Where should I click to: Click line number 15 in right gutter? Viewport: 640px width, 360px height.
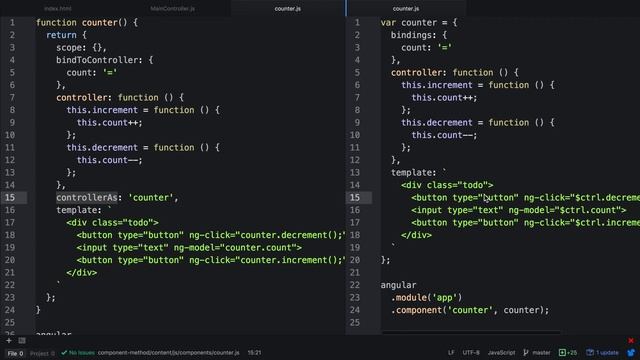coord(355,198)
